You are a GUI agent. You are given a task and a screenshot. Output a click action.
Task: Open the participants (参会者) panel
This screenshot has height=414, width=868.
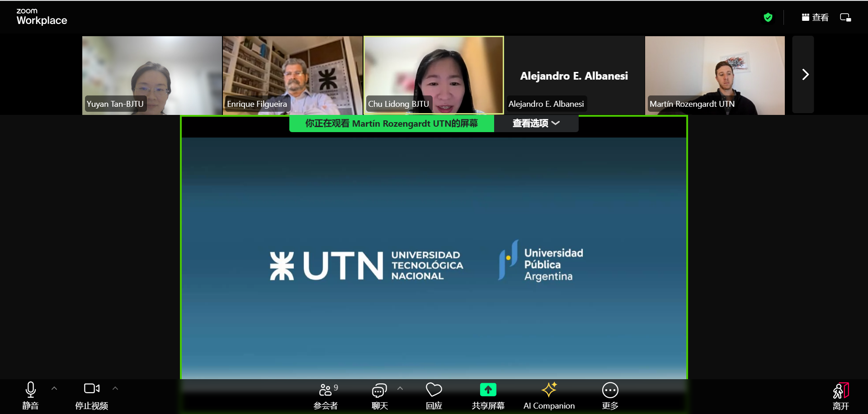[326, 396]
